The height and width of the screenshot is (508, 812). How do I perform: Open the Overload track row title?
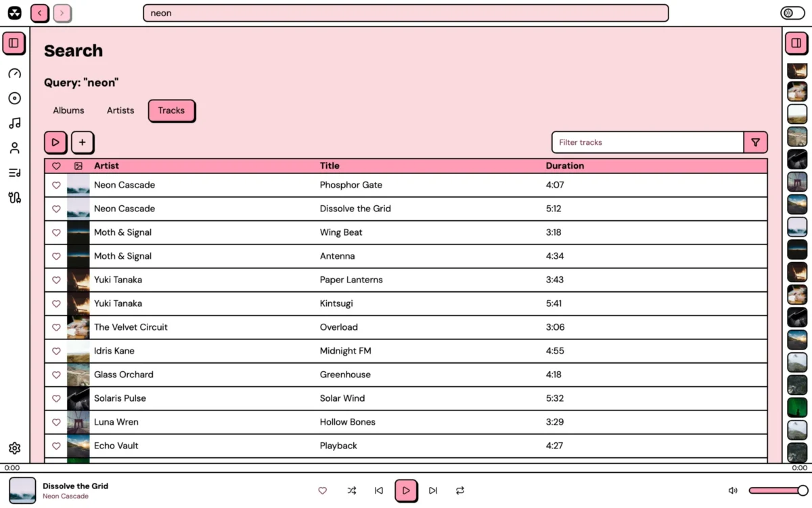[339, 327]
